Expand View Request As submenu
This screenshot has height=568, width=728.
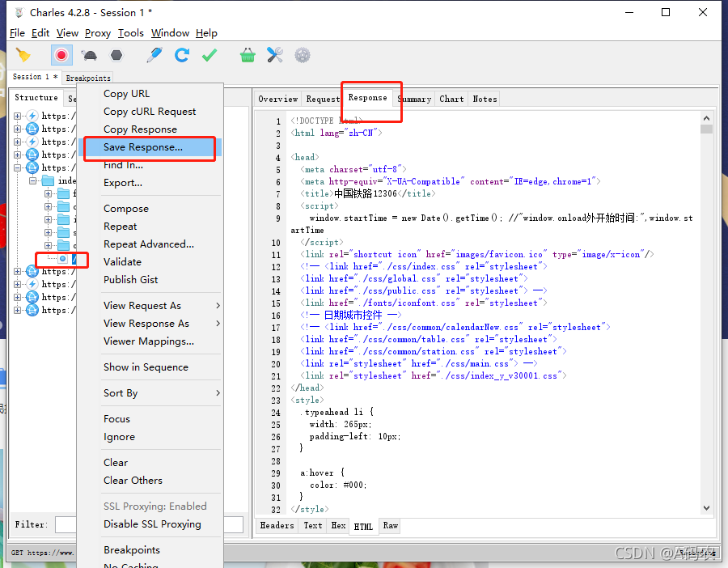[149, 306]
